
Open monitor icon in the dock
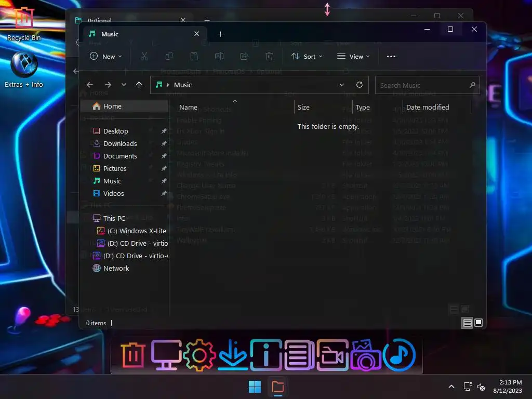tap(166, 355)
